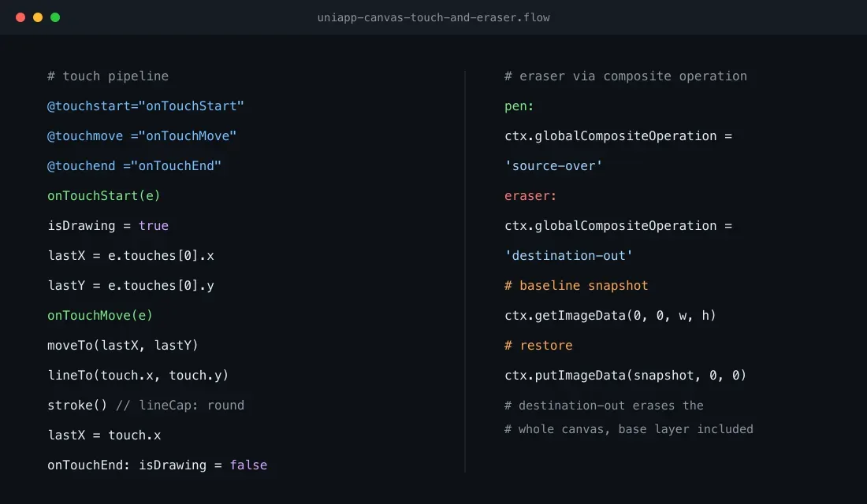Click the ctx.putImageData(snapshot, 0, 0) line

(x=625, y=375)
